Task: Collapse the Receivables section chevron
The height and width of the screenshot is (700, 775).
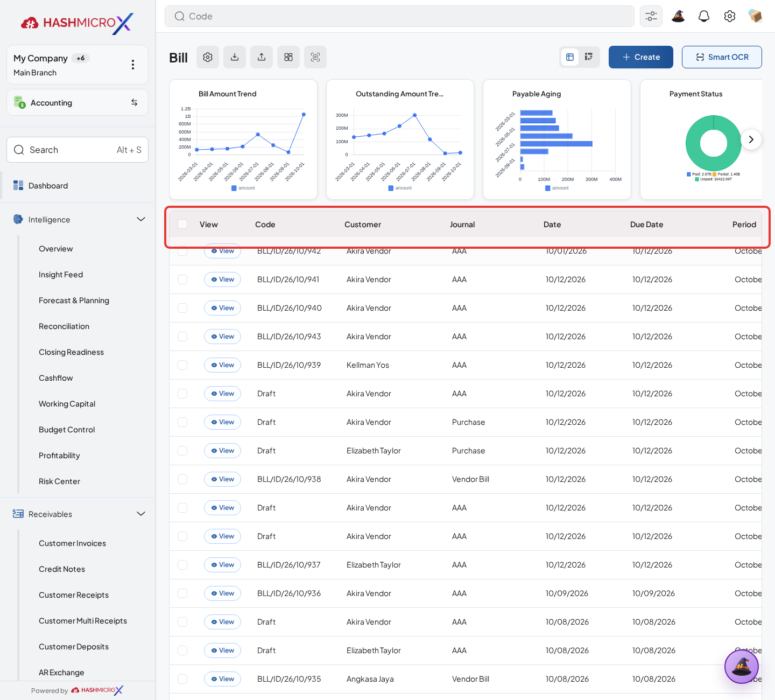Action: [141, 514]
